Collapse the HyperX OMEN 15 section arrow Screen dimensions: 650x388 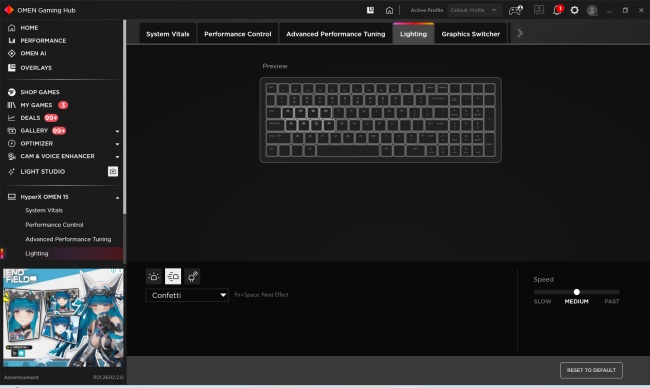117,198
